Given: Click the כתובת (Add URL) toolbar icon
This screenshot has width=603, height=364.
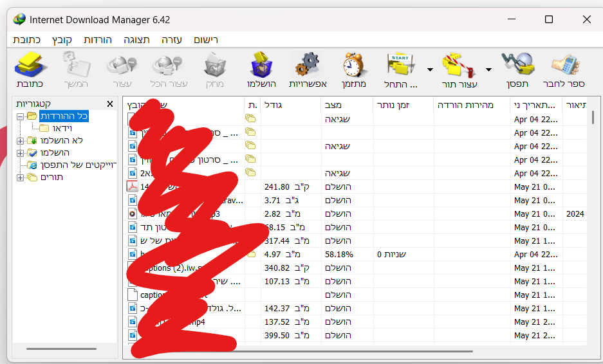Looking at the screenshot, I should tap(30, 64).
